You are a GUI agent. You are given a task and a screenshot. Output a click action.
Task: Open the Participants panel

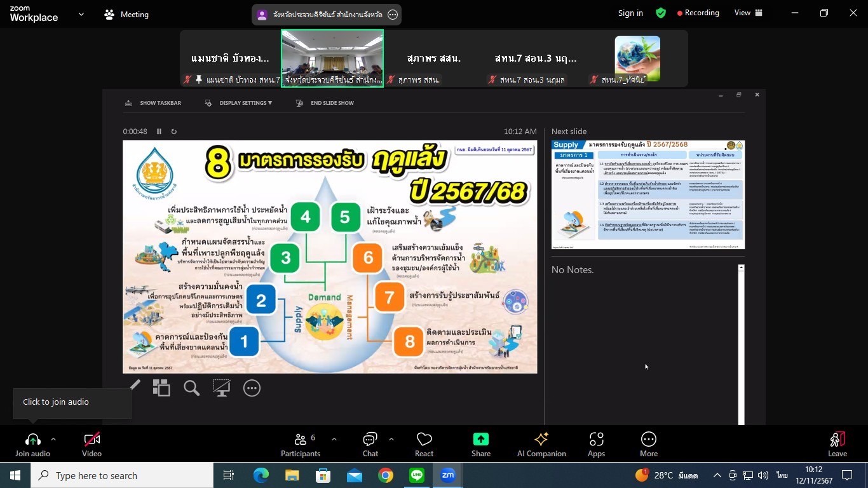point(301,444)
